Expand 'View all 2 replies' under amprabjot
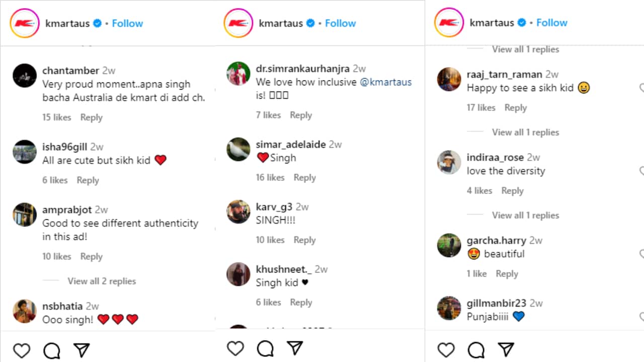 (x=102, y=281)
